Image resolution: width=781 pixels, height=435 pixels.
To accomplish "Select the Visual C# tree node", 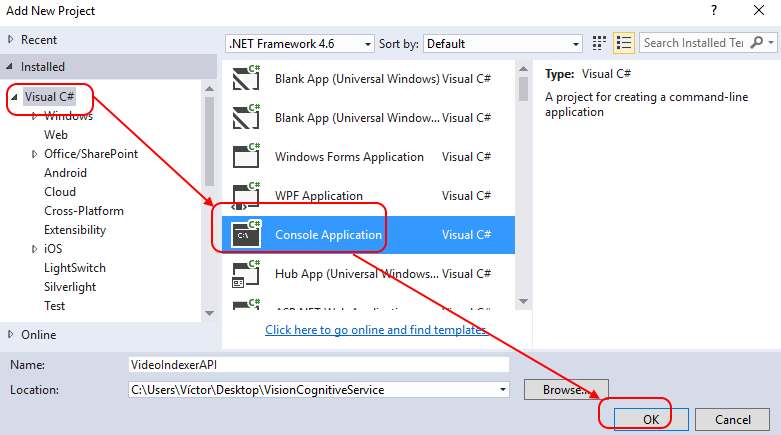I will click(49, 97).
